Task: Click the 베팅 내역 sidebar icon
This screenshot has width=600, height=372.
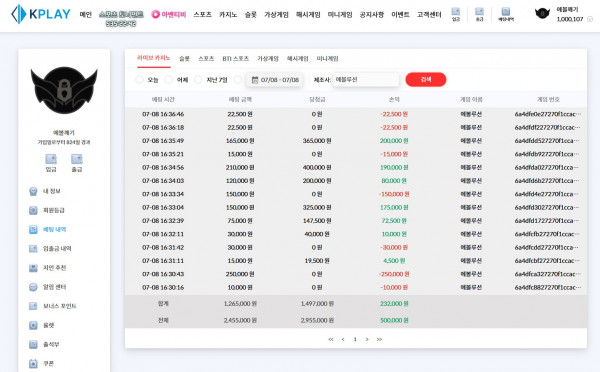Action: pos(33,229)
